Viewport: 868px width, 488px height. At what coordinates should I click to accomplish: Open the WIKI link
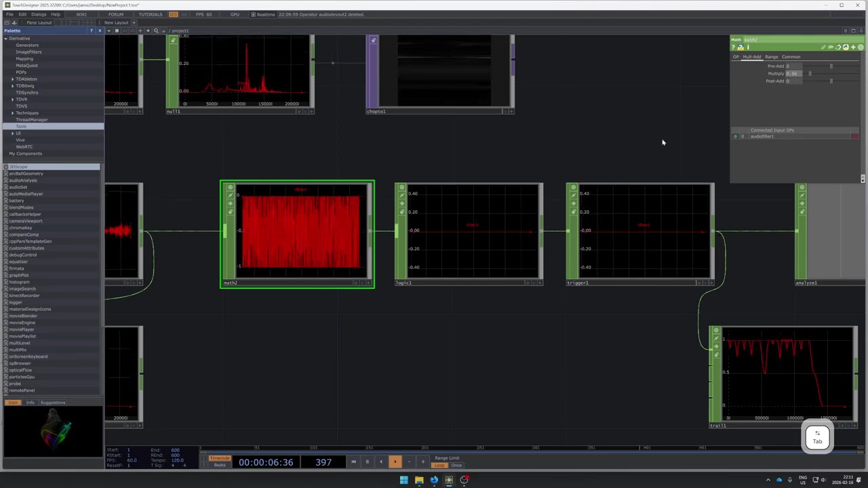click(81, 14)
